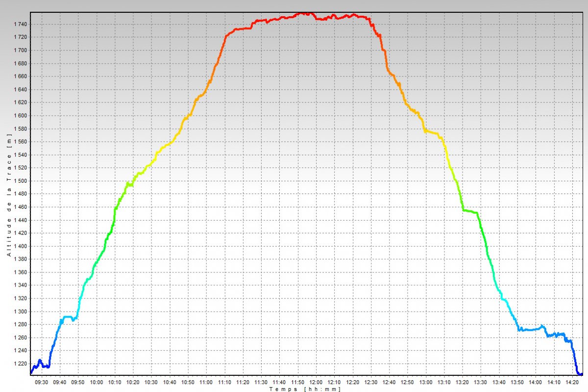Screen dimensions: 588x392
Task: Click the dark blue start of the curve
Action: tap(32, 372)
